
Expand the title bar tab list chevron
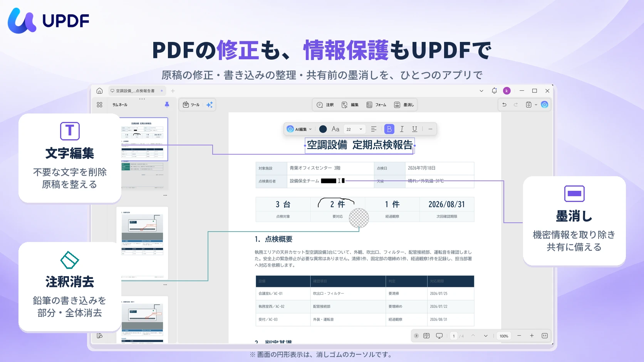coord(481,91)
